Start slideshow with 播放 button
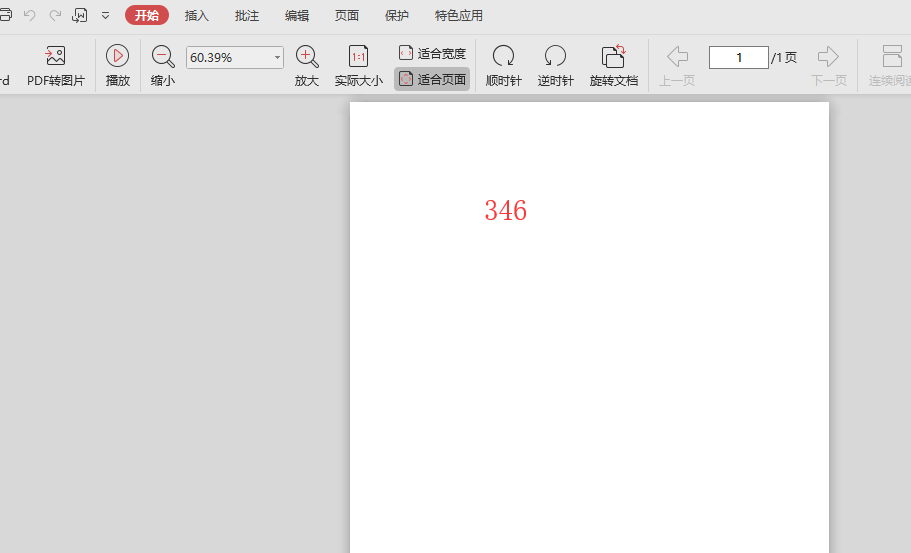This screenshot has width=911, height=553. coord(118,57)
